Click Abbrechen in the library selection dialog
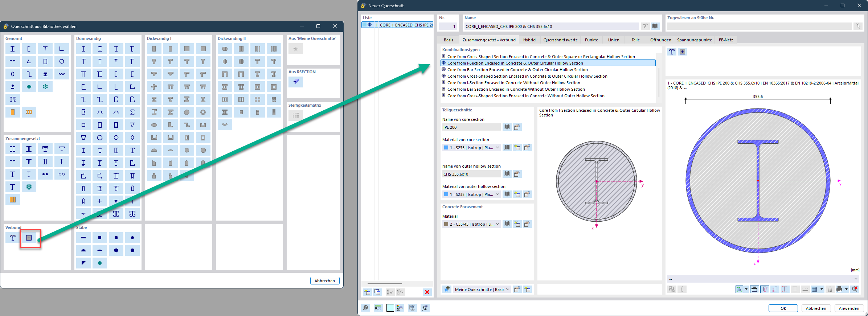This screenshot has height=316, width=868. tap(324, 281)
